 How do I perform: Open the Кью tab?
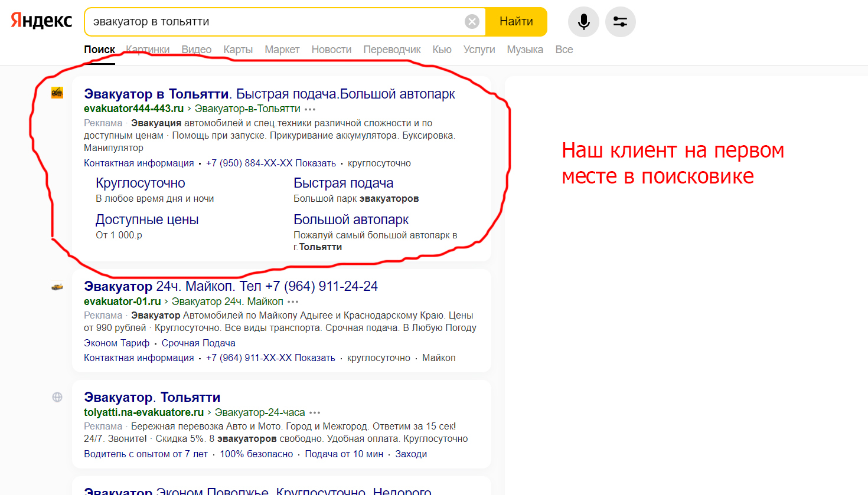pos(442,50)
